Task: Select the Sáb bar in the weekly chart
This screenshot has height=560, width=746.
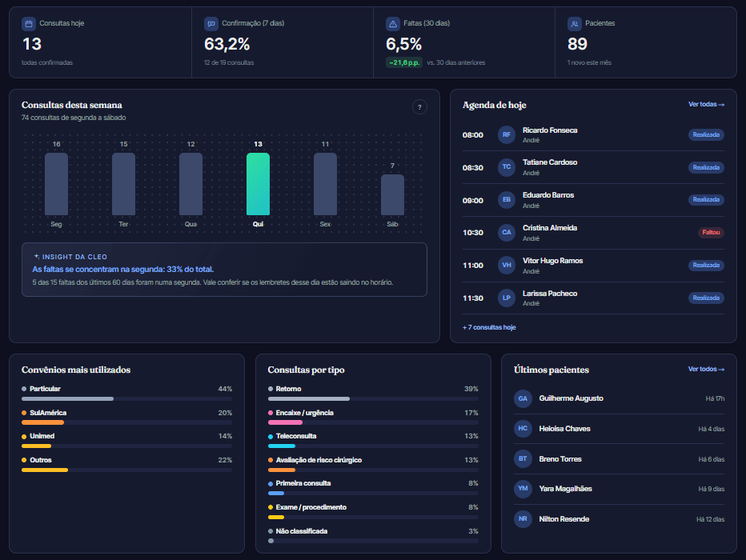Action: 392,195
